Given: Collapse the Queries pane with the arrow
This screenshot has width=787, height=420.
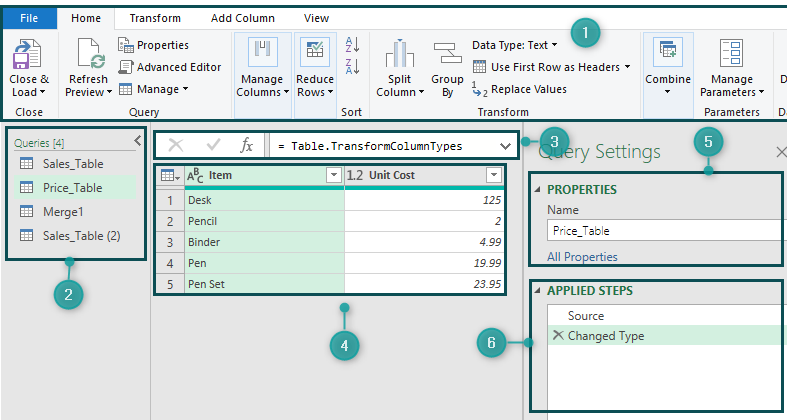Looking at the screenshot, I should pyautogui.click(x=138, y=141).
